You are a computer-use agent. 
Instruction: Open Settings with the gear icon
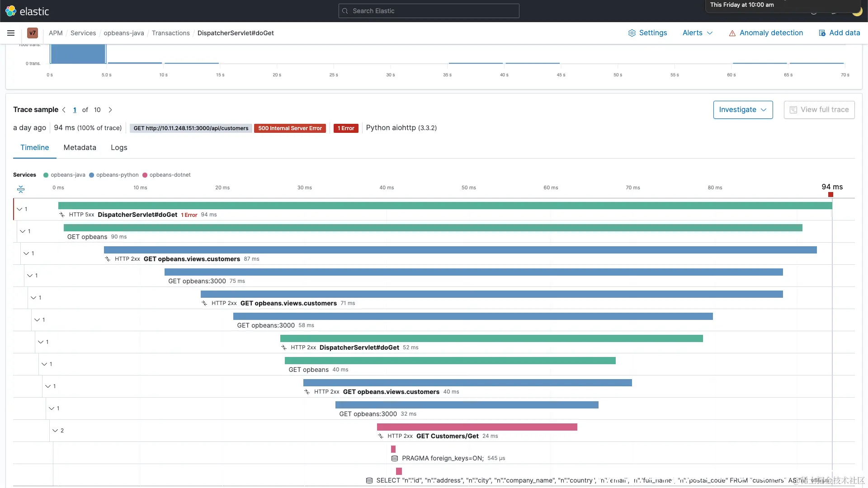[632, 33]
